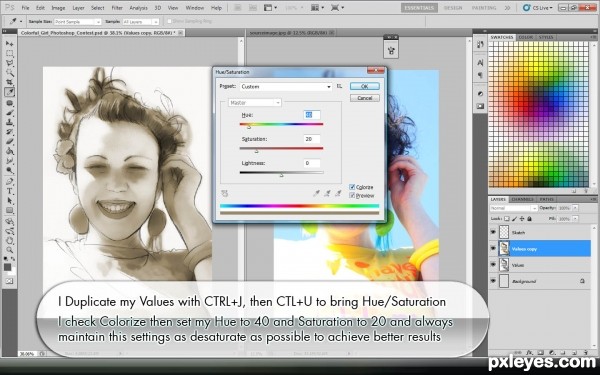The height and width of the screenshot is (375, 600).
Task: Open the Filter menu
Action: pyautogui.click(x=117, y=8)
